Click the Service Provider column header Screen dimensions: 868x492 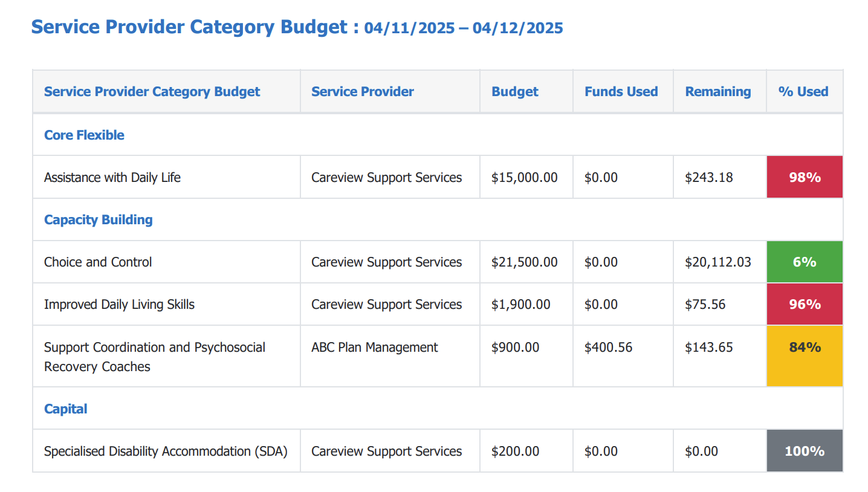point(363,92)
